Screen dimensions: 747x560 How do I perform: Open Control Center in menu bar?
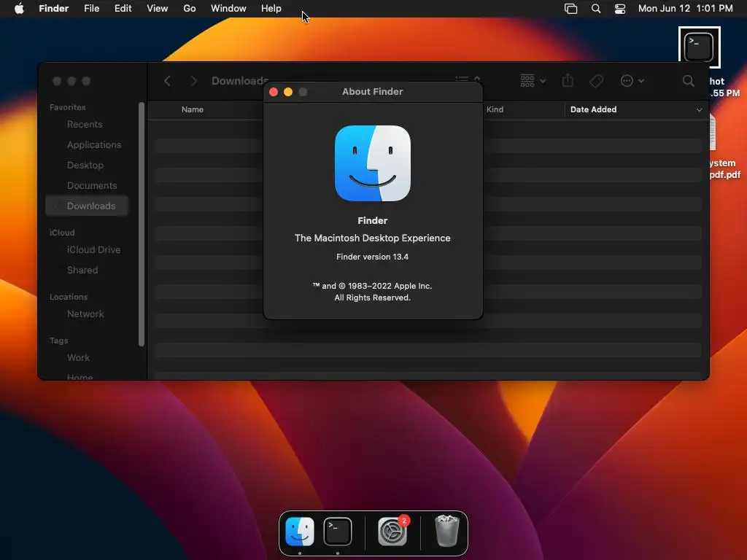(x=620, y=9)
